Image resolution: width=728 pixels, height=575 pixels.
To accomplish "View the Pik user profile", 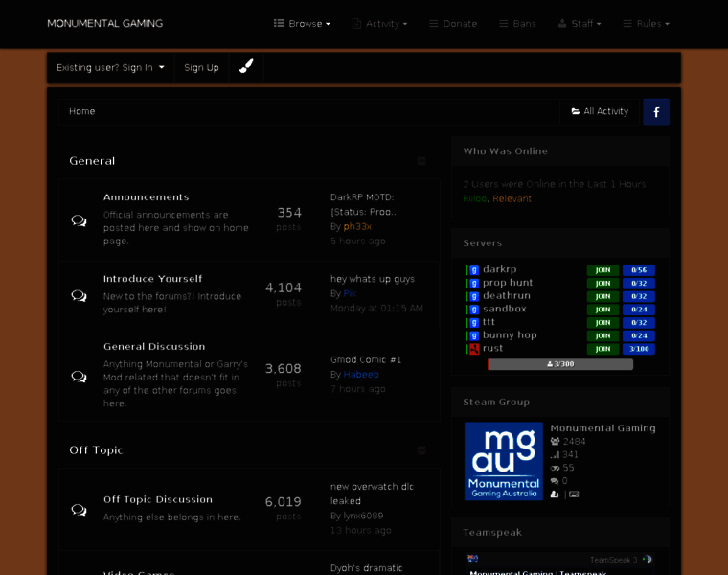I will click(350, 293).
